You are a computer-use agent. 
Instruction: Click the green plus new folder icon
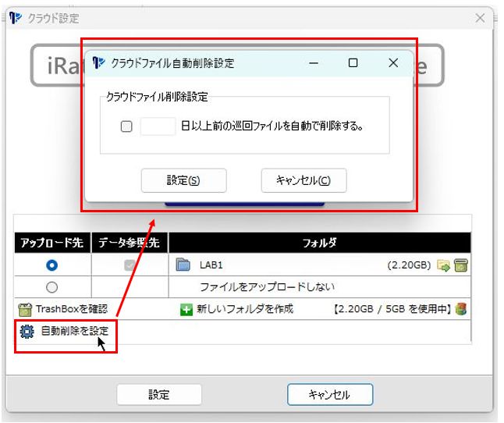(x=186, y=309)
